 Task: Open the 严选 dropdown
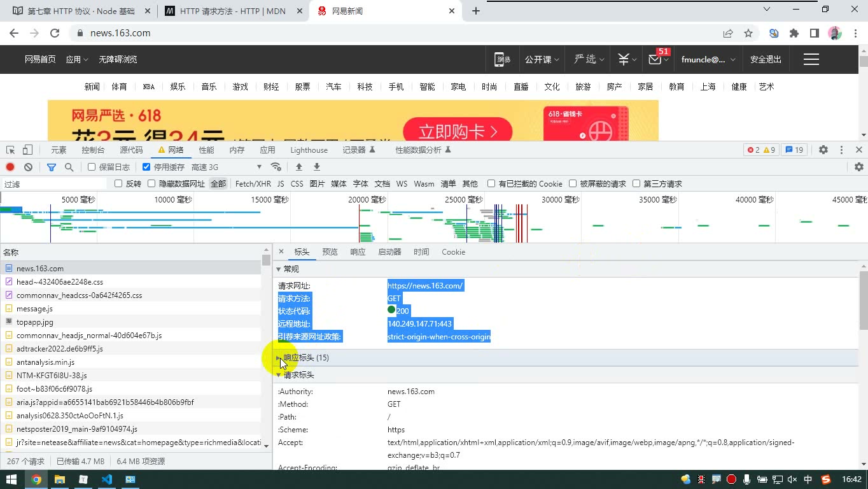click(589, 59)
